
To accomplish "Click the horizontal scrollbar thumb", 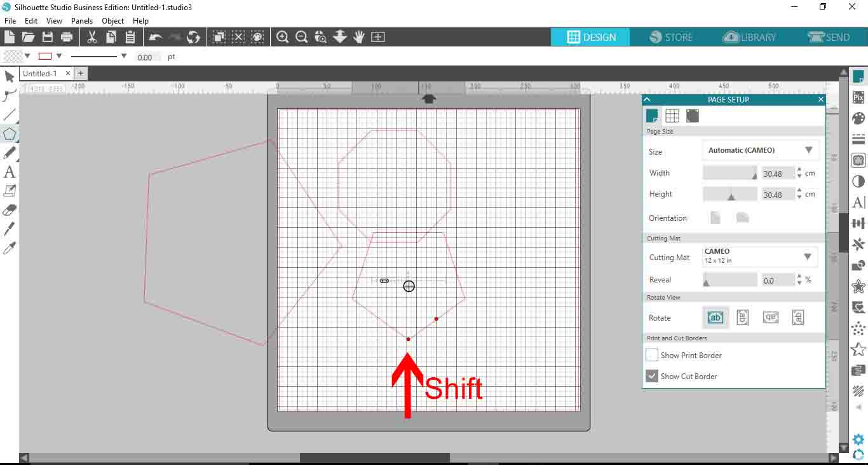I will tap(374, 457).
